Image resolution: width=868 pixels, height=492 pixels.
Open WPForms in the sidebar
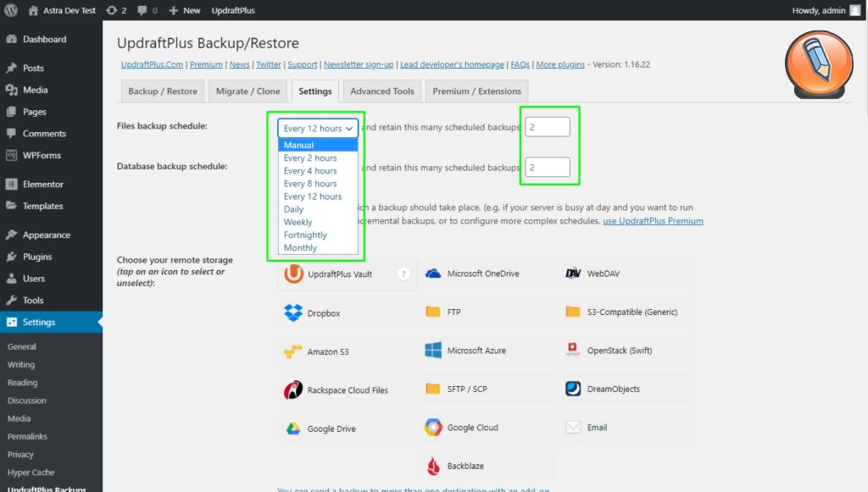pos(51,155)
